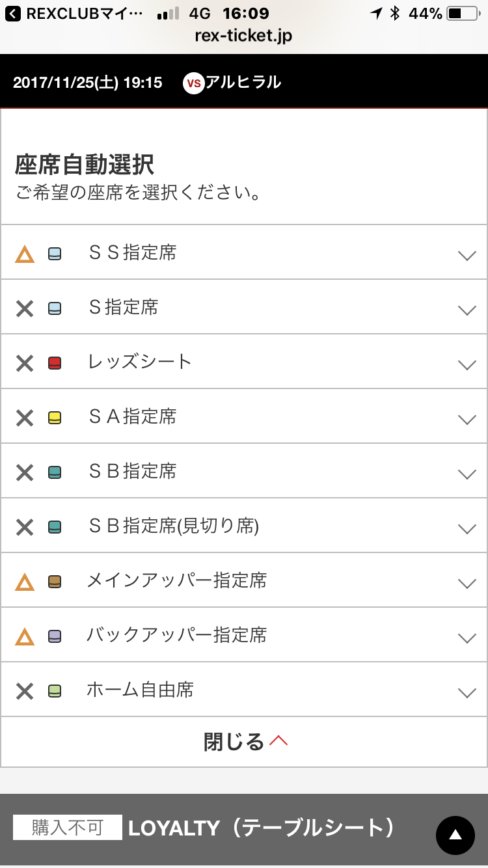488x868 pixels.
Task: Tap the VS badge next to アルビラル
Action: pyautogui.click(x=194, y=83)
